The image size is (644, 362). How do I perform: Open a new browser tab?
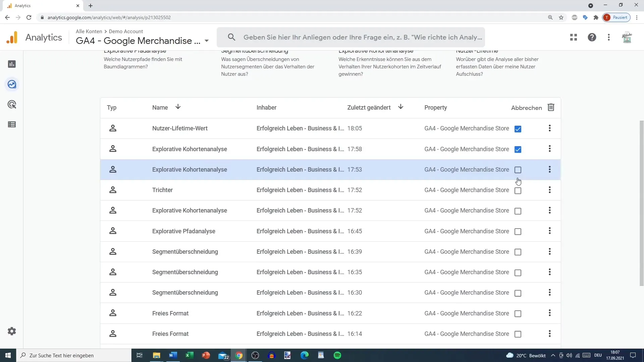pyautogui.click(x=91, y=6)
